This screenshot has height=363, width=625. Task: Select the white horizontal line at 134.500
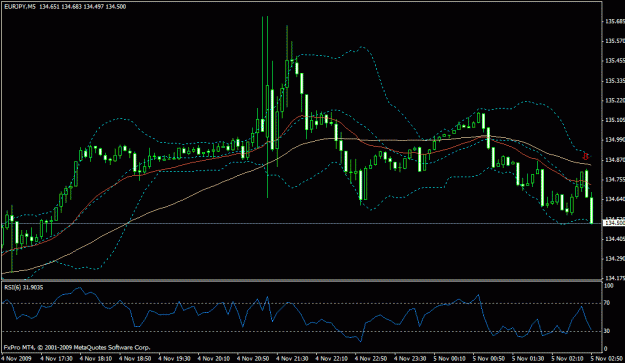(301, 223)
